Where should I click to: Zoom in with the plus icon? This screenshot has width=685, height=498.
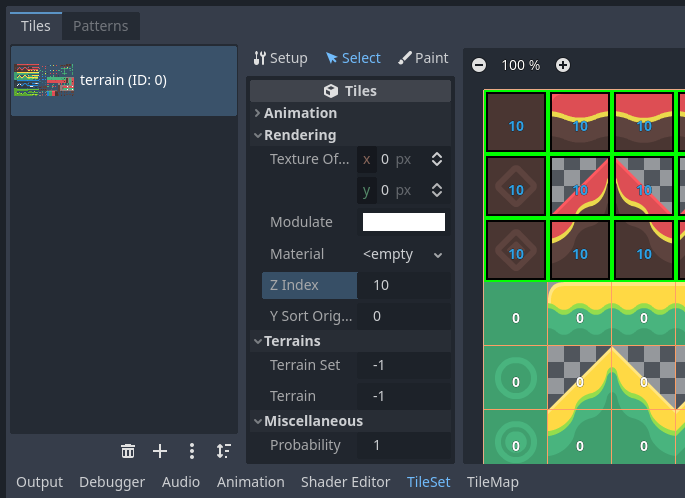563,65
